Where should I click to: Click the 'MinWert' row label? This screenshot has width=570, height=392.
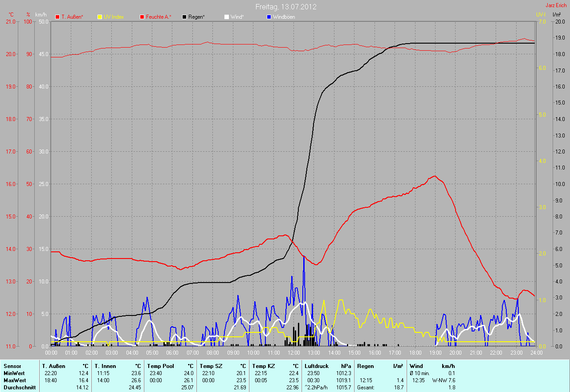click(x=14, y=373)
